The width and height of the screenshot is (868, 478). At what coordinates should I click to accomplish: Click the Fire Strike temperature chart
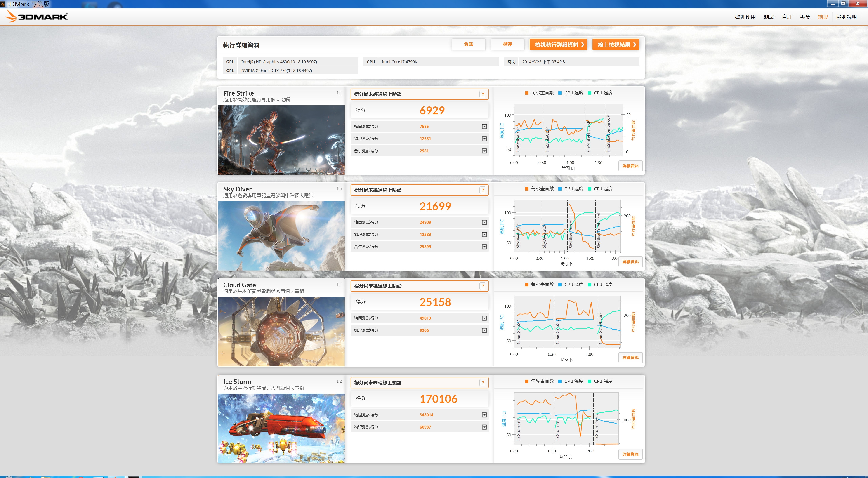(568, 131)
